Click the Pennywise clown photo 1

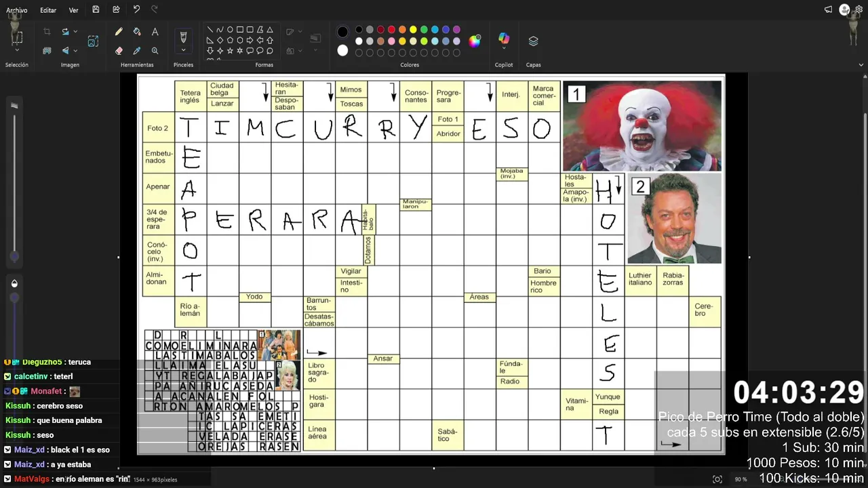pyautogui.click(x=642, y=126)
